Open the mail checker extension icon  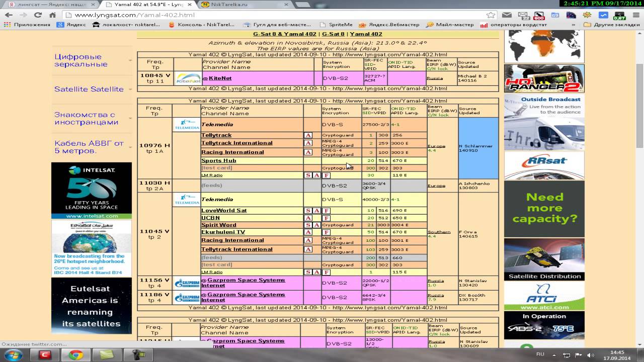tap(523, 15)
